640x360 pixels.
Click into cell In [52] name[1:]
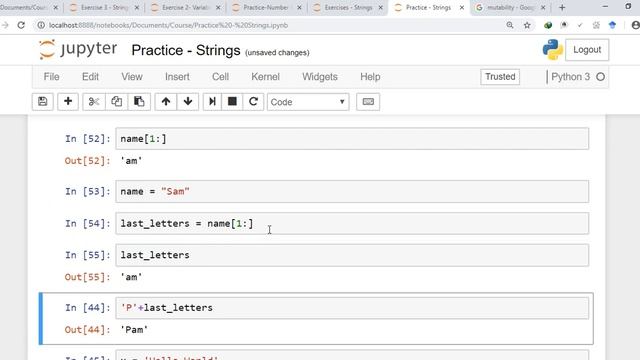coord(352,139)
